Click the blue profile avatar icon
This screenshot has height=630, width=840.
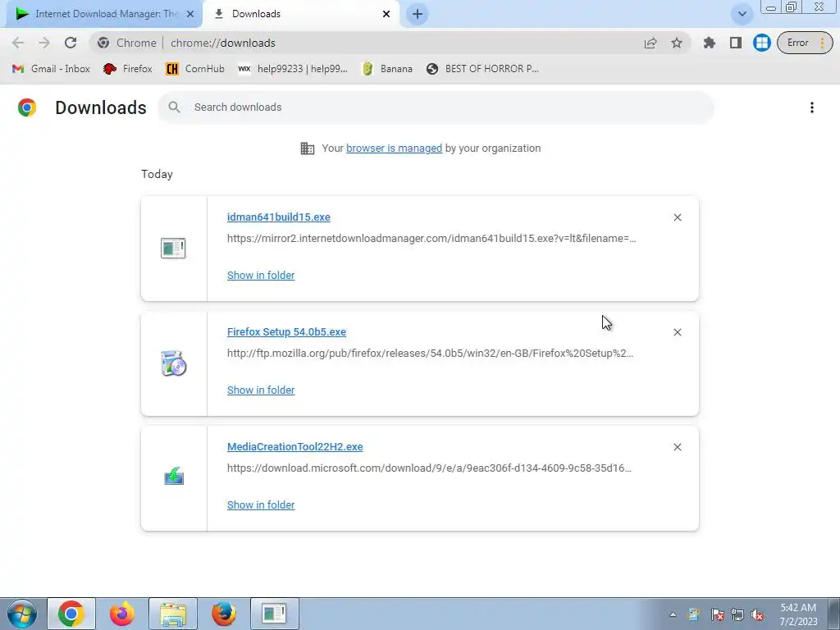[761, 43]
